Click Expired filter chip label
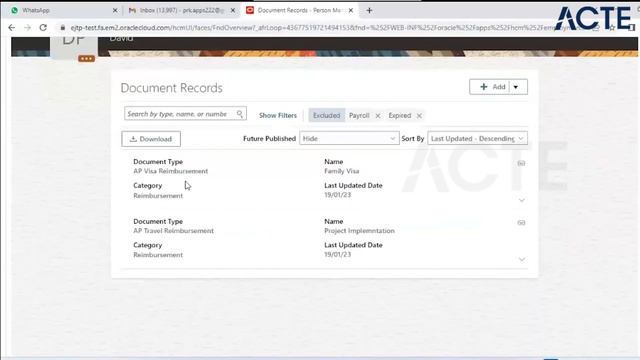Image resolution: width=640 pixels, height=360 pixels. point(400,116)
